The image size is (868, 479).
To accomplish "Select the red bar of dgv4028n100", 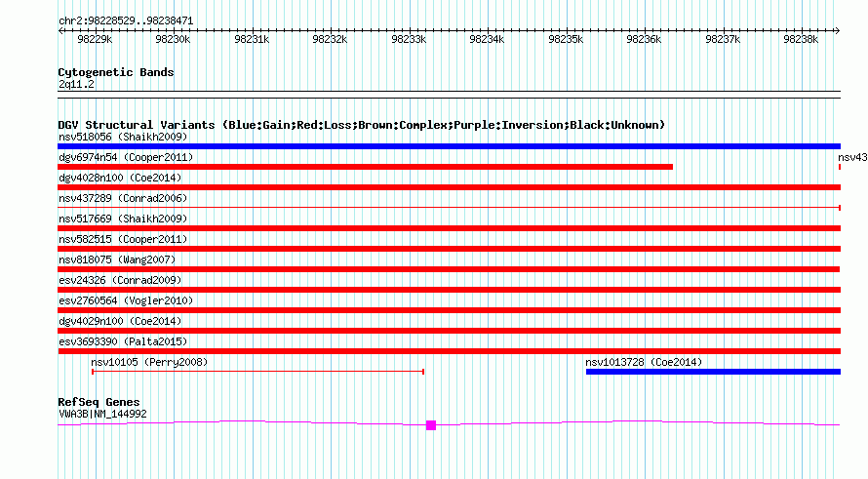I will [x=449, y=187].
